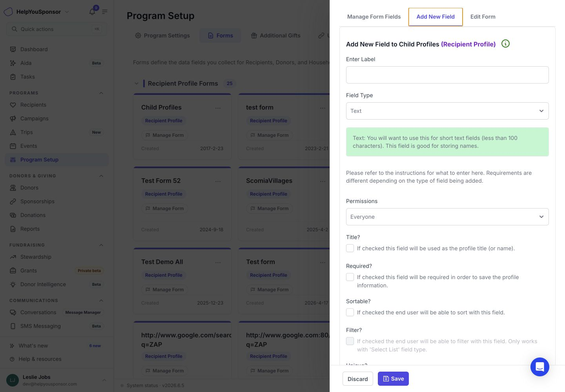
Task: Collapse the Donors & Giving section
Action: point(101,176)
